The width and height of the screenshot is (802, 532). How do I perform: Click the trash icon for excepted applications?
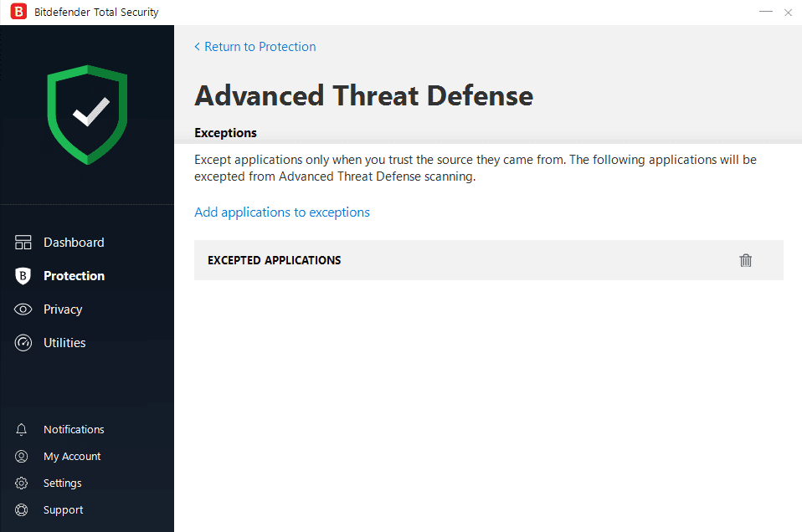746,260
